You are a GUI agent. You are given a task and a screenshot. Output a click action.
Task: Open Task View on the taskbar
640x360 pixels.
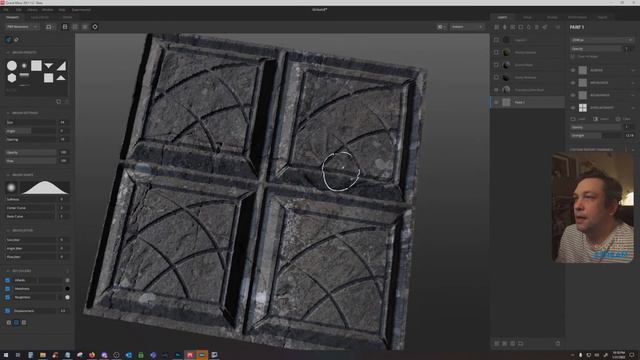[18, 355]
